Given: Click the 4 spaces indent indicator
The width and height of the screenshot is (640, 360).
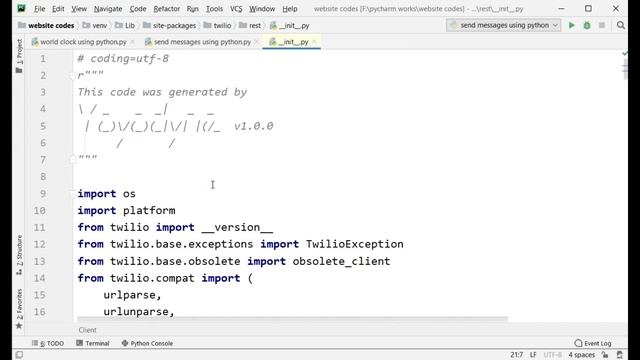Looking at the screenshot, I should click(582, 355).
